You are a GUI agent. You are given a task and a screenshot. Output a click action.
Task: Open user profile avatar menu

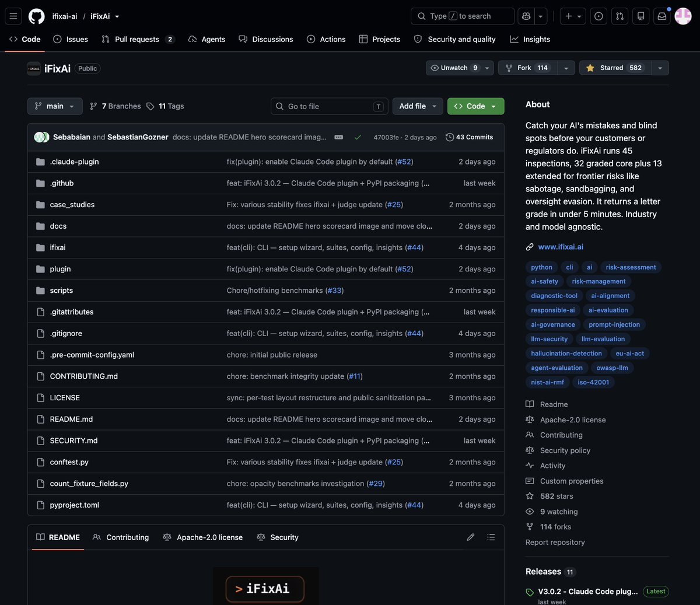pyautogui.click(x=683, y=16)
